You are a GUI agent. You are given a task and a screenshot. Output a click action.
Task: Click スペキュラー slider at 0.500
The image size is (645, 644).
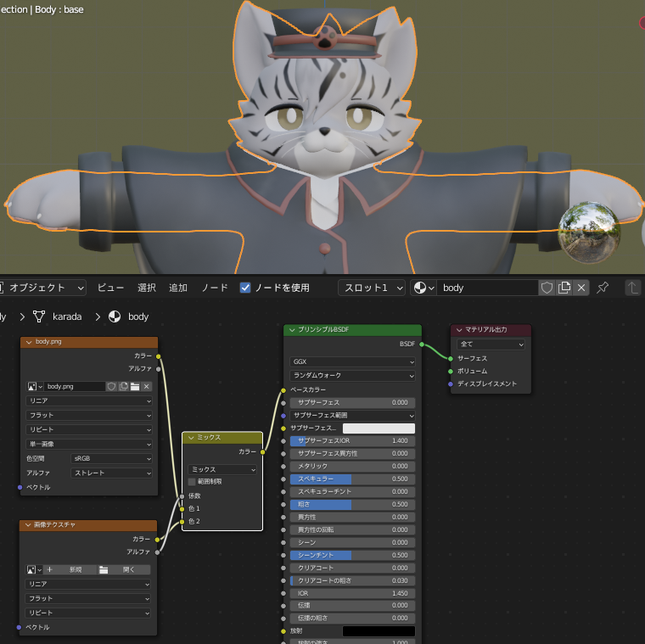coord(352,479)
